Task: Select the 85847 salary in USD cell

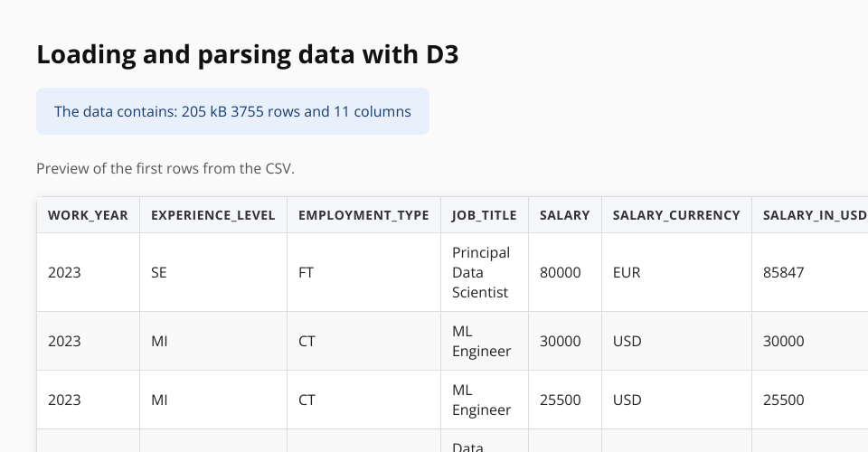Action: tap(784, 272)
